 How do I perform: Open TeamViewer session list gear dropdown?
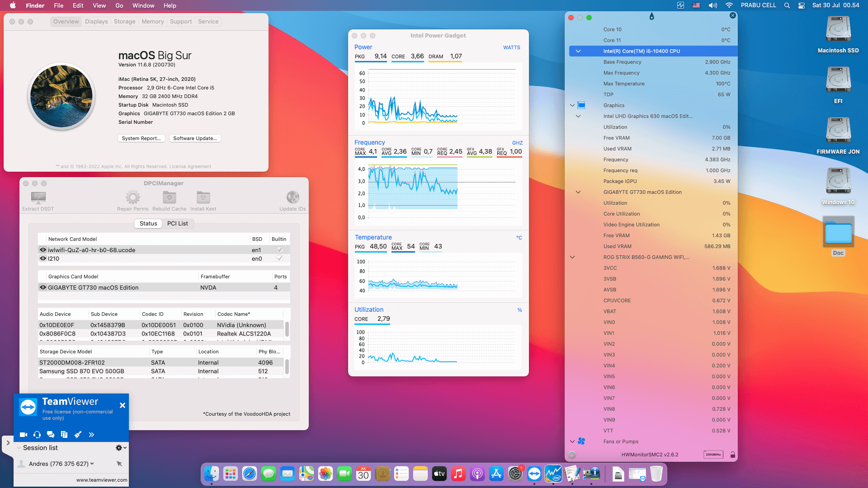click(120, 448)
